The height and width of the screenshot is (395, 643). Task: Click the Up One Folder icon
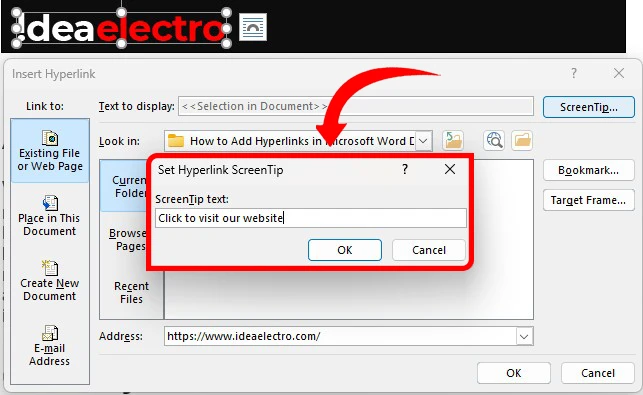click(453, 141)
